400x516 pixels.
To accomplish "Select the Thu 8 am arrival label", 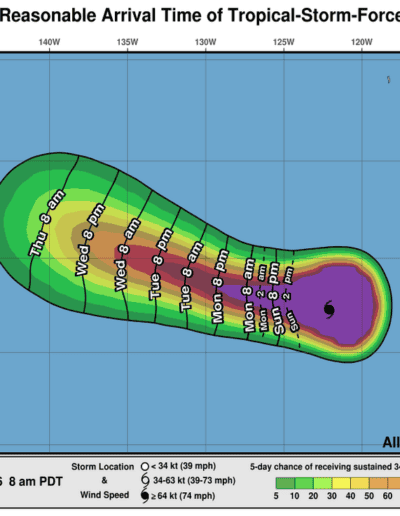I will click(47, 223).
